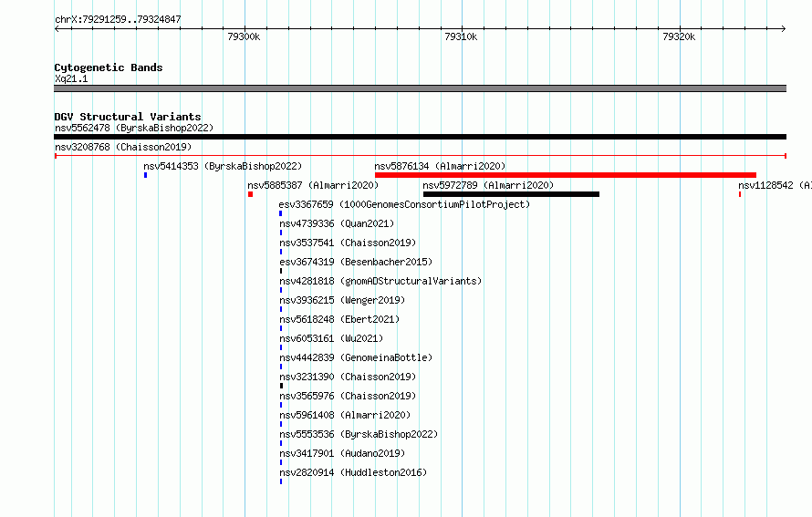This screenshot has width=812, height=517.
Task: Click the 79310k ruler position label
Action: point(461,36)
